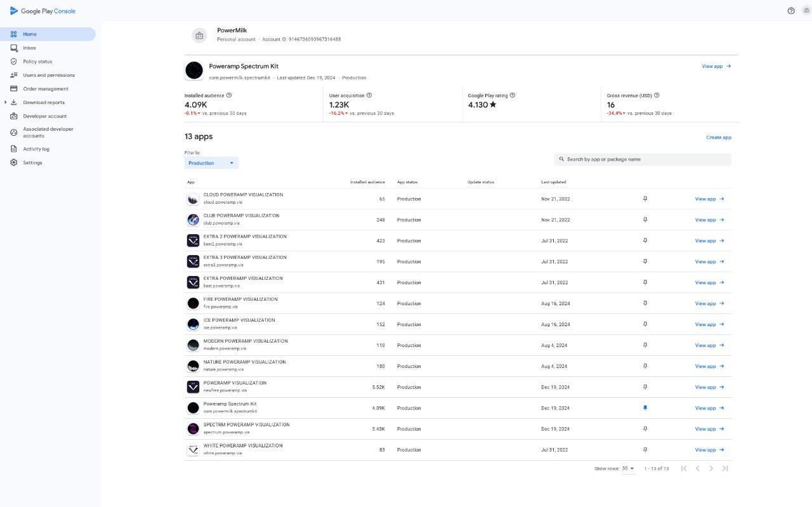This screenshot has width=812, height=507.
Task: Click the Google Play Console logo
Action: pyautogui.click(x=43, y=11)
